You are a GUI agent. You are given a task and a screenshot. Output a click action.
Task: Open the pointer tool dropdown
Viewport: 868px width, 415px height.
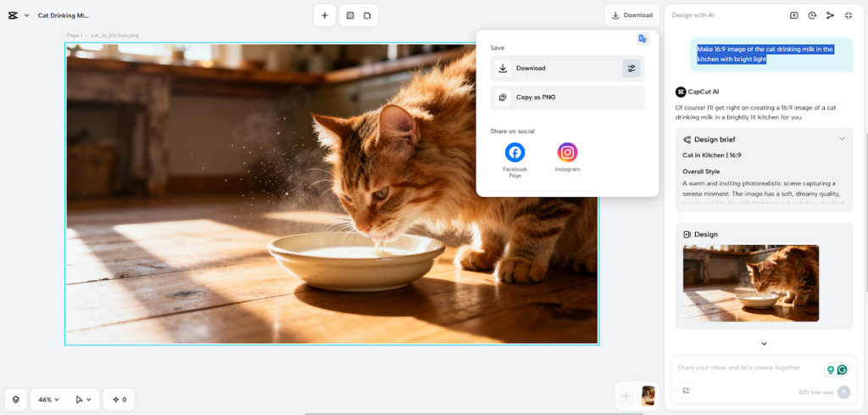(x=83, y=400)
